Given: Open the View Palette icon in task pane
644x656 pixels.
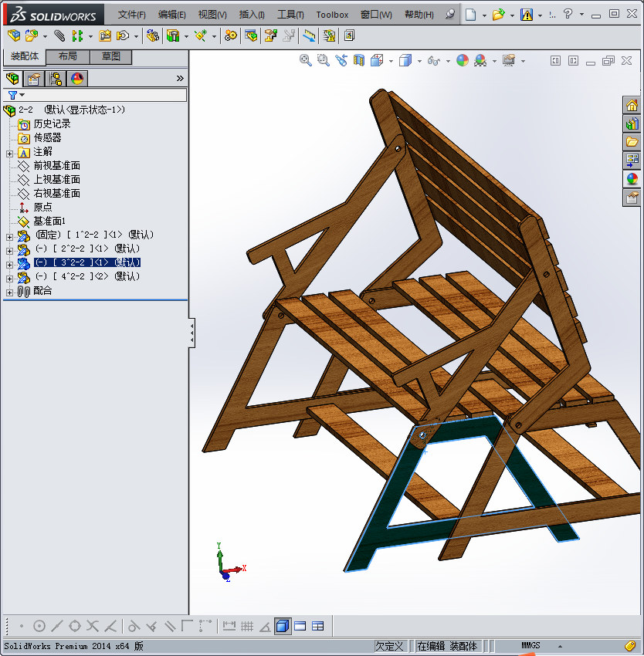Looking at the screenshot, I should [632, 161].
